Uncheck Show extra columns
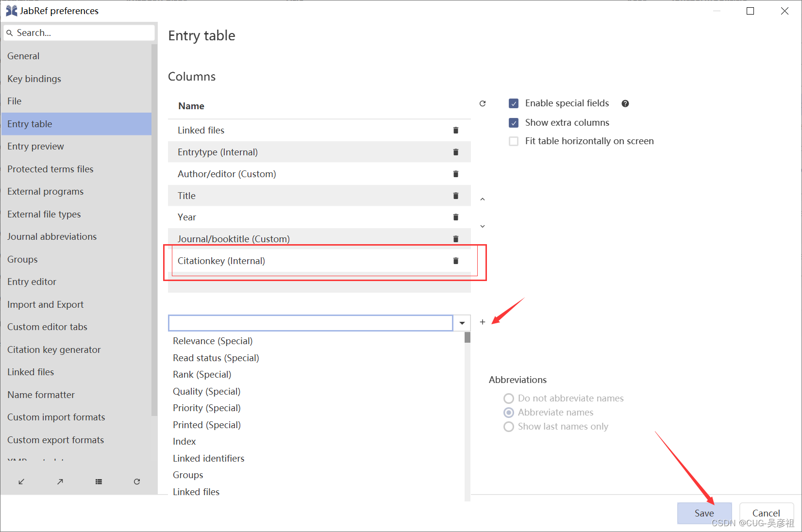The height and width of the screenshot is (532, 802). click(x=514, y=123)
